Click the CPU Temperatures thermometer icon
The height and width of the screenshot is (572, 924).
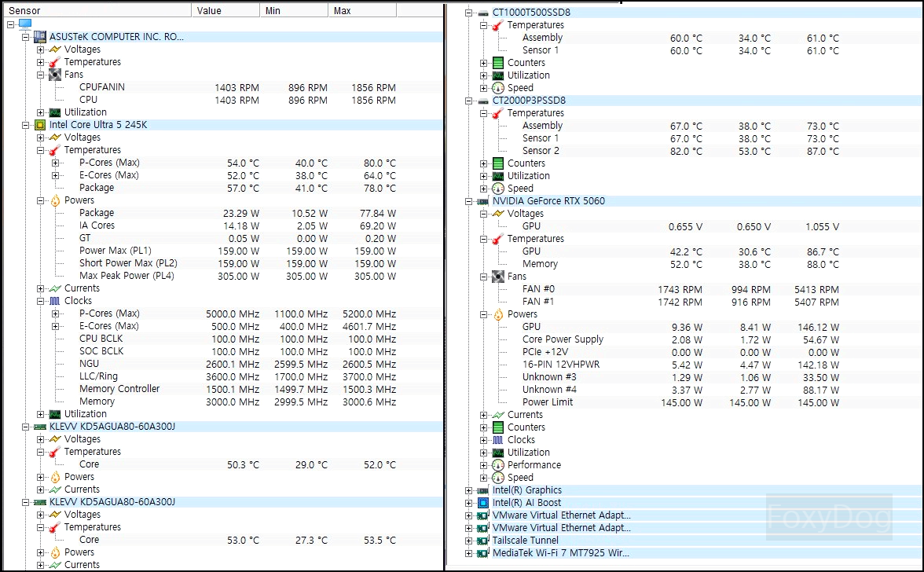pyautogui.click(x=55, y=150)
